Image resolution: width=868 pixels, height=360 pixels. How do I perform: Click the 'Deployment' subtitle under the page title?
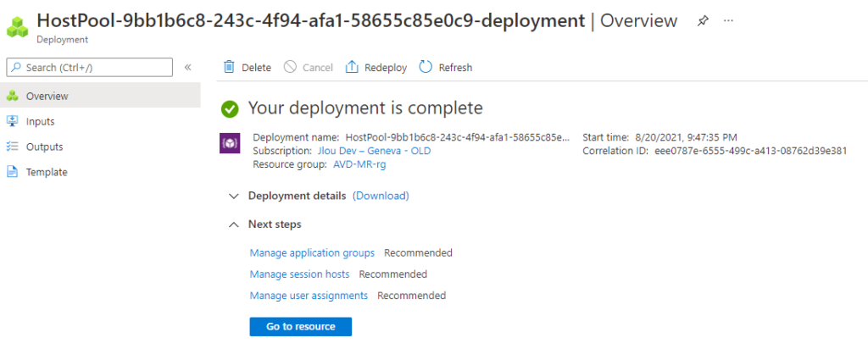click(62, 40)
